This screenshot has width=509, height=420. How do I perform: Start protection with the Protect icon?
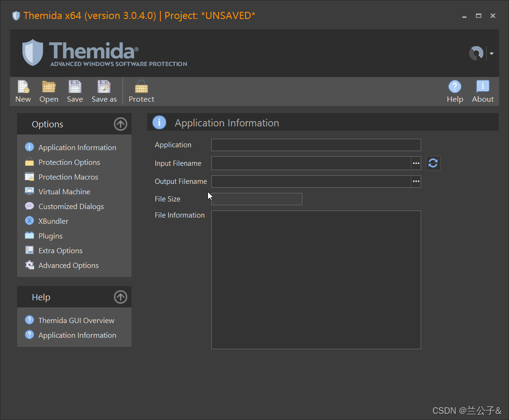pos(141,92)
